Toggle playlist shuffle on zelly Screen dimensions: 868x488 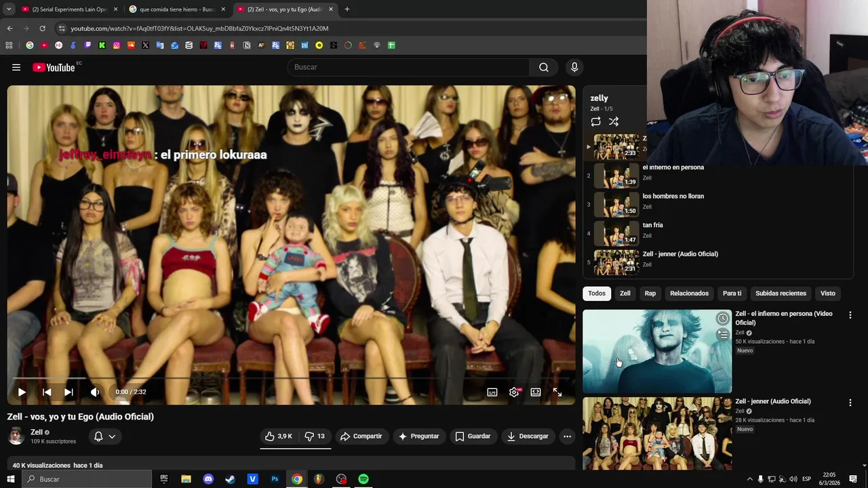coord(614,121)
